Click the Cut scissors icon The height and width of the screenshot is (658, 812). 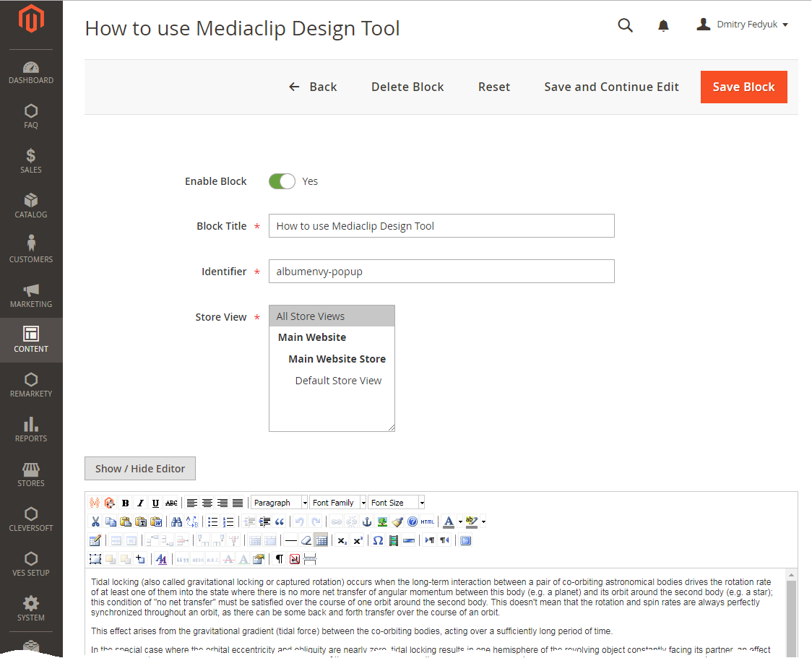(95, 521)
